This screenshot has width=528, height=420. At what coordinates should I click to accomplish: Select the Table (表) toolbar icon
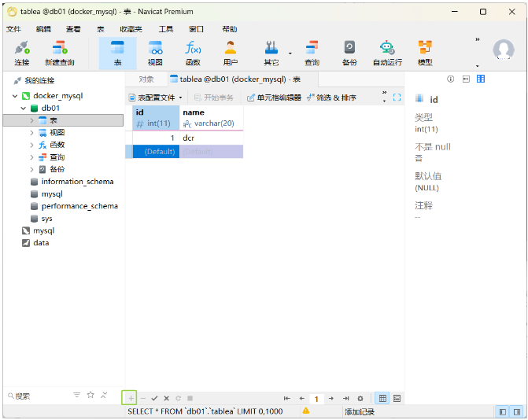pyautogui.click(x=117, y=53)
